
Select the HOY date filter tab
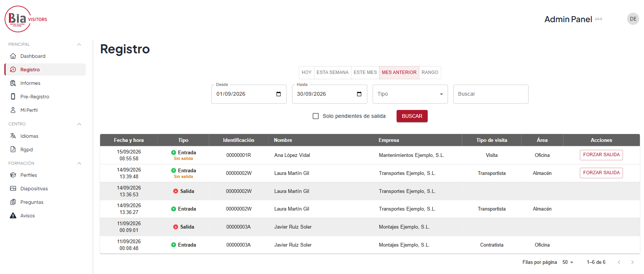(307, 72)
